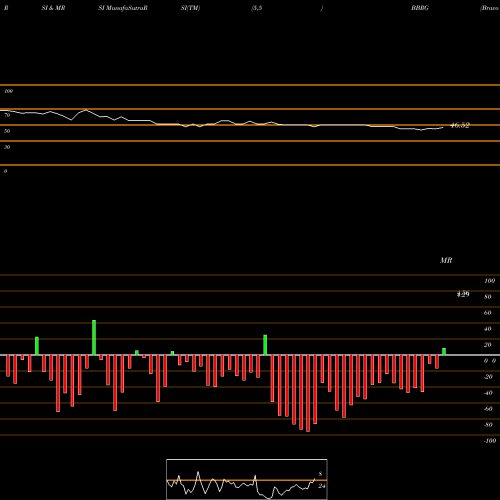
Task: Click the '80' label on MR axis
Action: (488, 297)
